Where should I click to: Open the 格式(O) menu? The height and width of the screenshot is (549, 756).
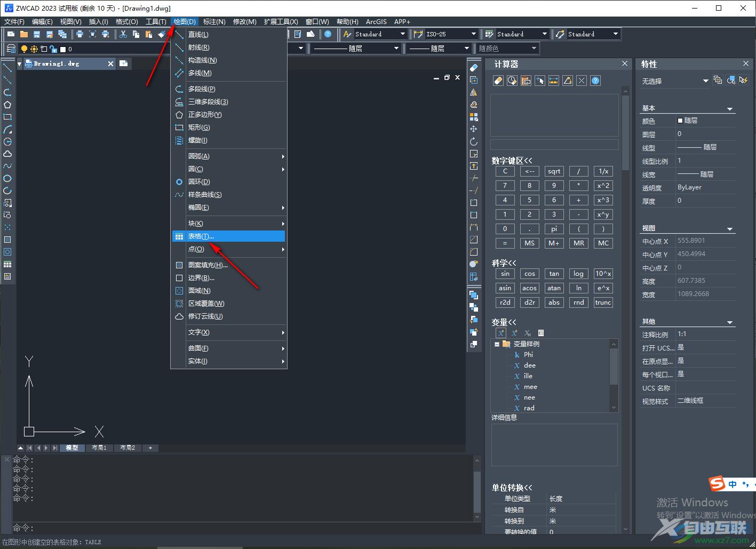point(126,22)
